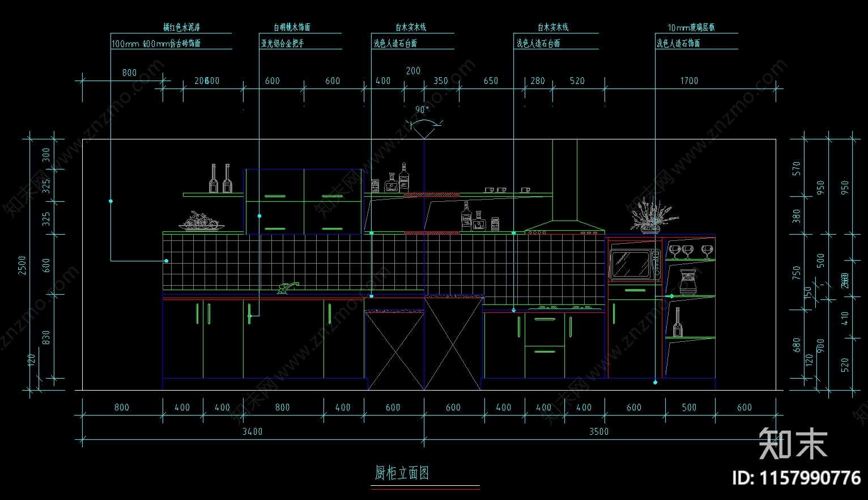The height and width of the screenshot is (500, 868).
Task: Click the image ID 1157990776 text
Action: click(797, 477)
